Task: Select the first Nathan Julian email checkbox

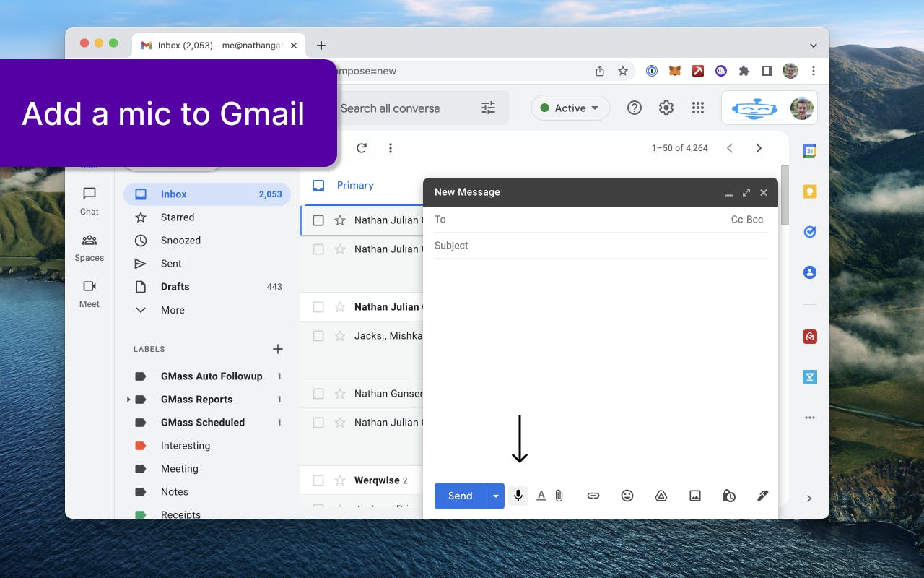Action: [318, 220]
